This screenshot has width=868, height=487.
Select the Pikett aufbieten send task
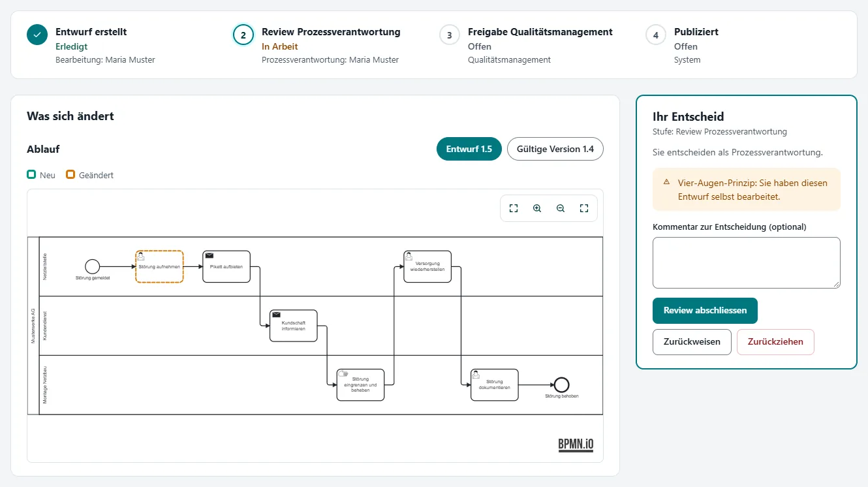point(226,266)
